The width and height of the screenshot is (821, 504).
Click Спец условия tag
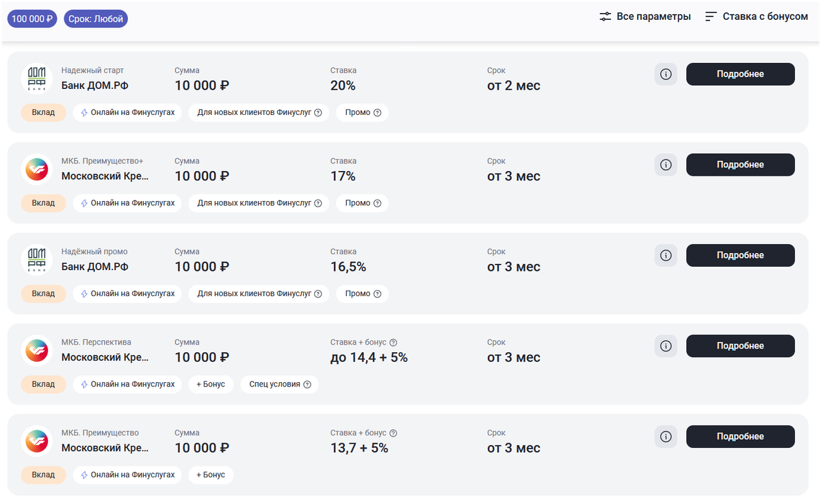[279, 384]
